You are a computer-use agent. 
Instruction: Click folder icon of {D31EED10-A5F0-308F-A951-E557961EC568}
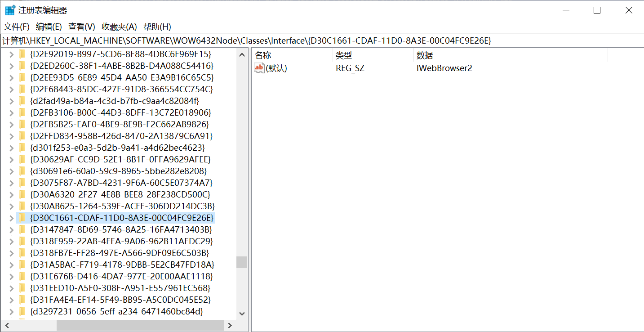[x=22, y=288]
